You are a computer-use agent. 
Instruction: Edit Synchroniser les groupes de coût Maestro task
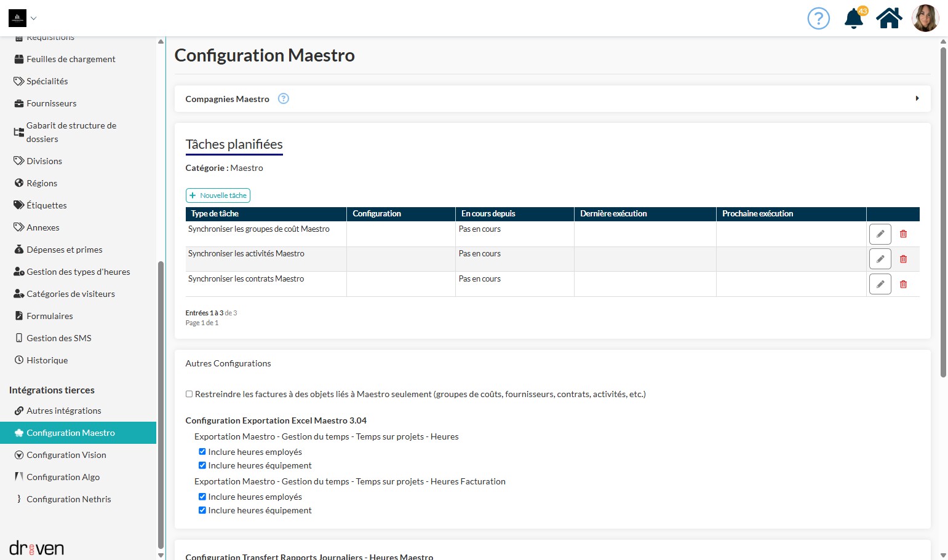880,234
